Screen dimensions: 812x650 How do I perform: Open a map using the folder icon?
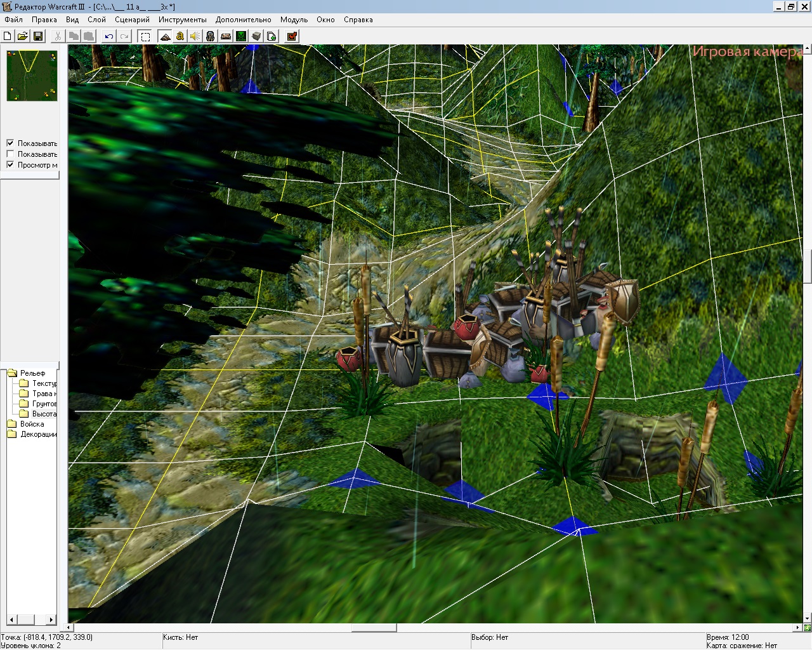point(22,36)
